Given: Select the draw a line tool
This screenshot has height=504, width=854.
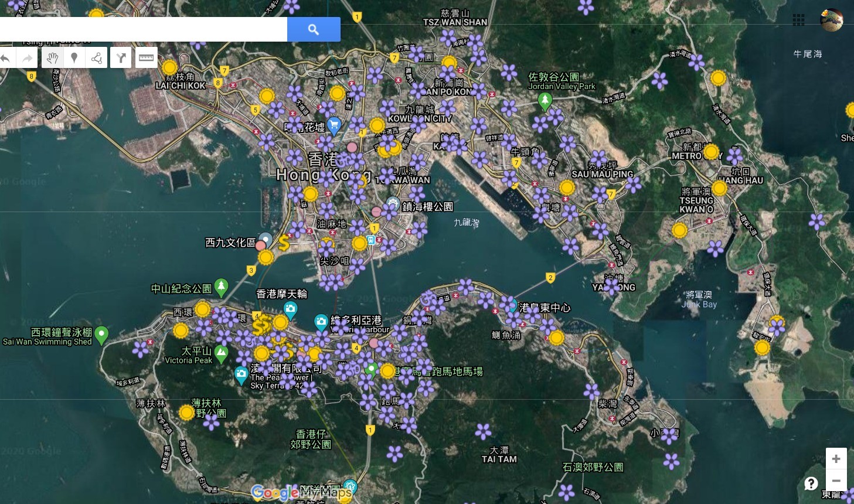Looking at the screenshot, I should (97, 58).
